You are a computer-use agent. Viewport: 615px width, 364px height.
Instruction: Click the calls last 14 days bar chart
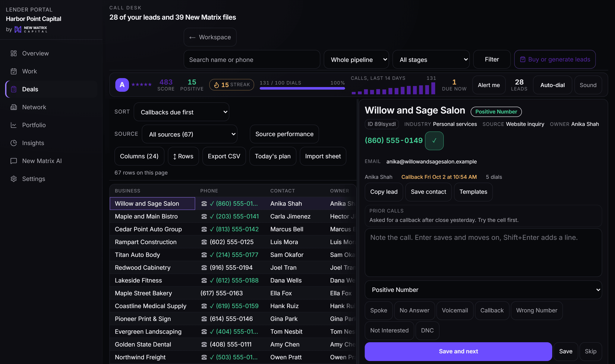(393, 88)
